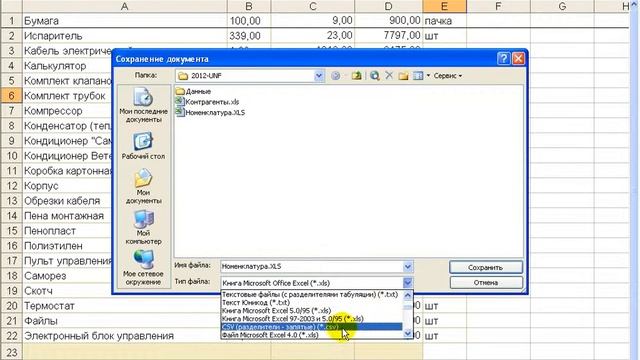Select column E header
640x360 pixels.
(x=444, y=6)
